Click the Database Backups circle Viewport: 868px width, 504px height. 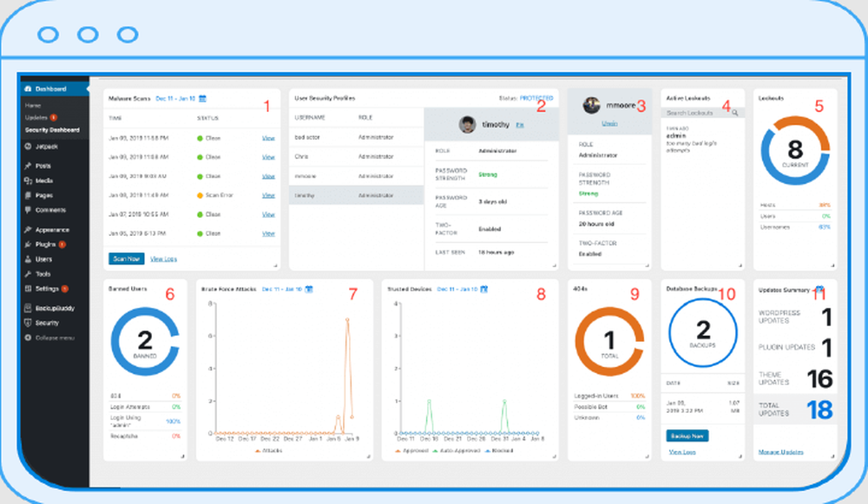click(702, 332)
